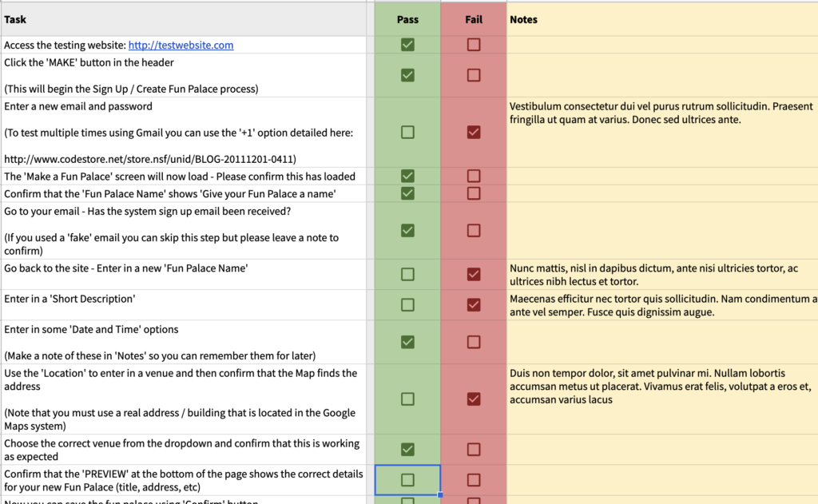Image resolution: width=818 pixels, height=504 pixels.
Task: Select task cell 'Click the MAKE button in the header'
Action: [184, 75]
